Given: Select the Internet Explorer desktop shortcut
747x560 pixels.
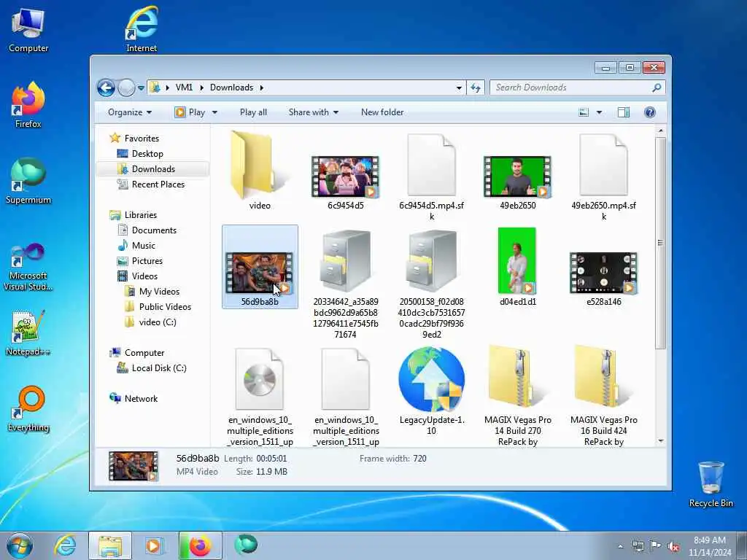Looking at the screenshot, I should pos(142,29).
